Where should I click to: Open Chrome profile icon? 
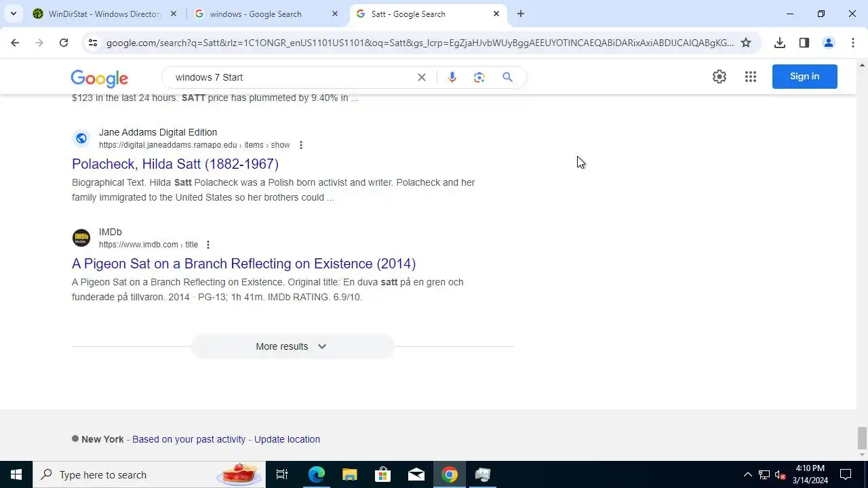(829, 43)
